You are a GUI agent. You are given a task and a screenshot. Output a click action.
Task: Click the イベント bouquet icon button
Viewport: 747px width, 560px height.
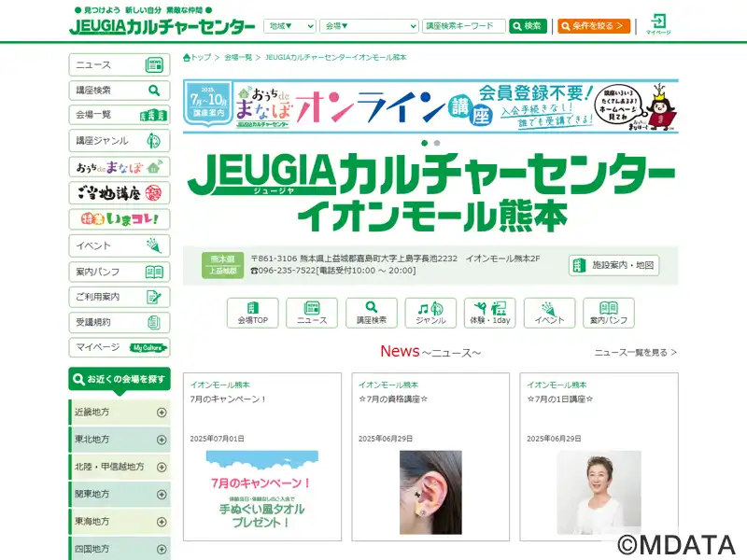[549, 313]
